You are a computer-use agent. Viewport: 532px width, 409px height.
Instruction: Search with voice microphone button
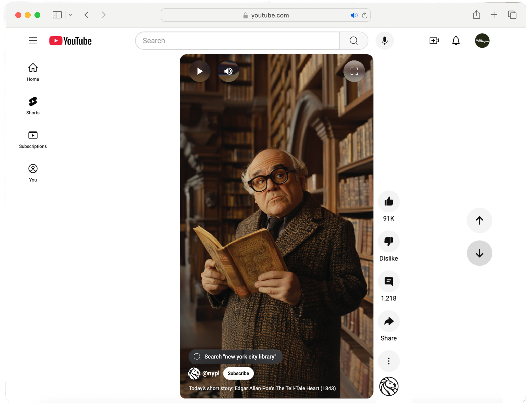(x=384, y=41)
